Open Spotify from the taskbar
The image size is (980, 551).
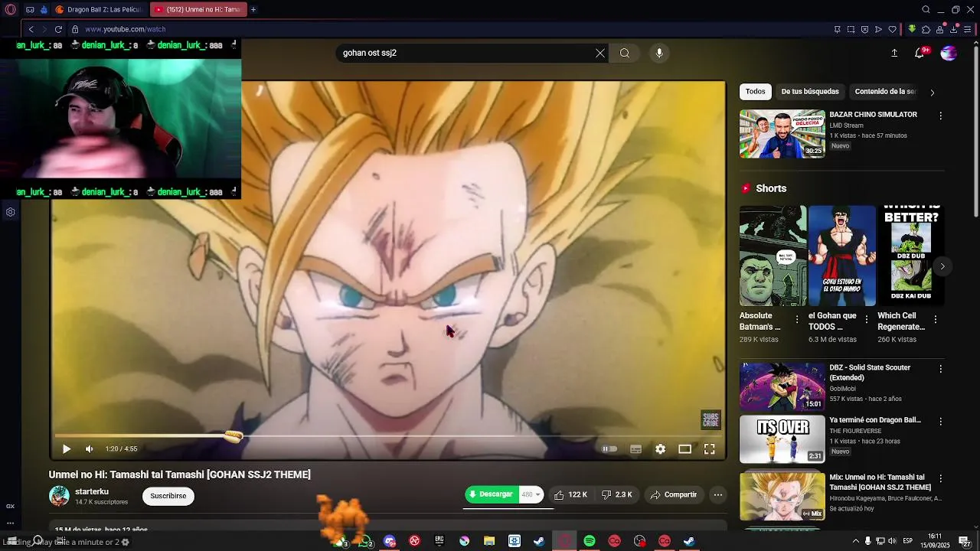[589, 541]
